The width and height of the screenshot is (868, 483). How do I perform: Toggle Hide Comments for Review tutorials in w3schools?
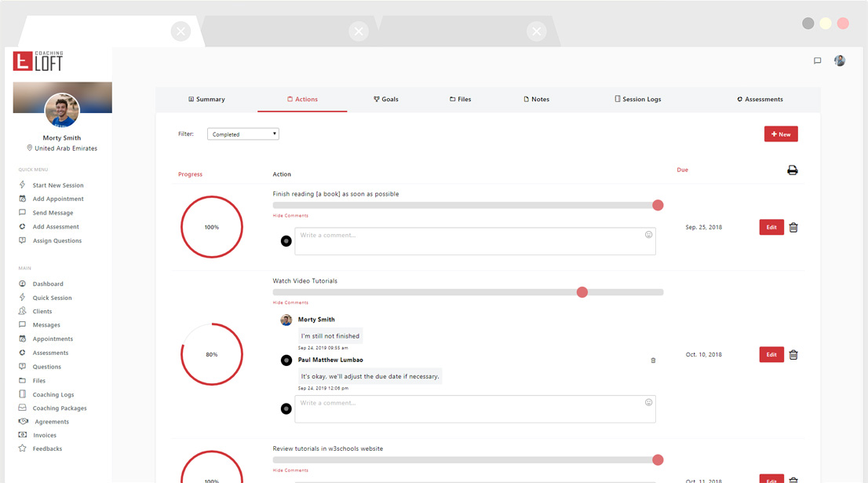coord(290,470)
